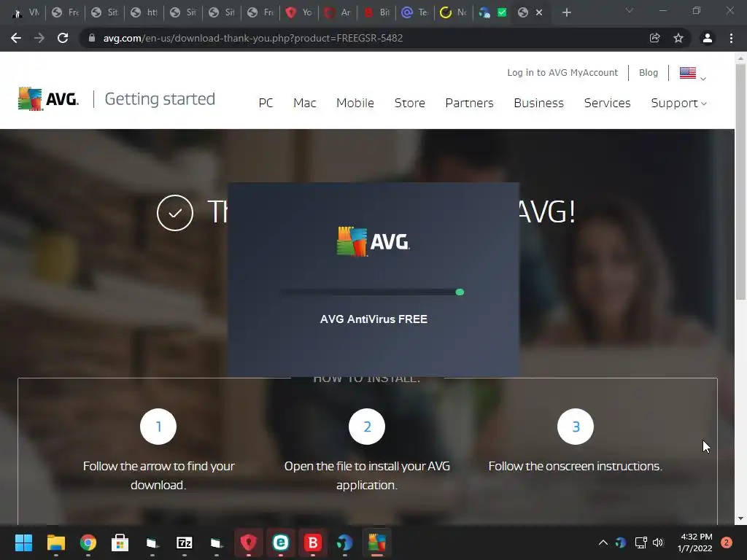The image size is (747, 560).
Task: Open the ESET app in taskbar
Action: pos(281,542)
